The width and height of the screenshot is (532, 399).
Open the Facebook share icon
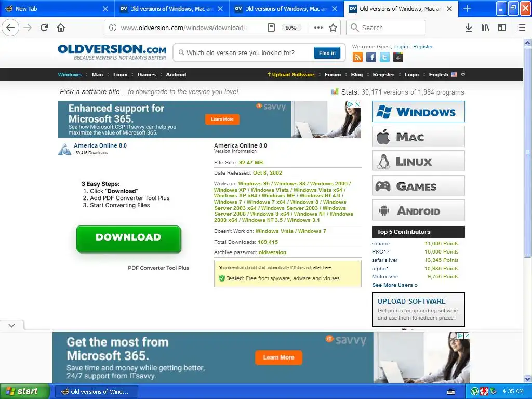coord(371,57)
